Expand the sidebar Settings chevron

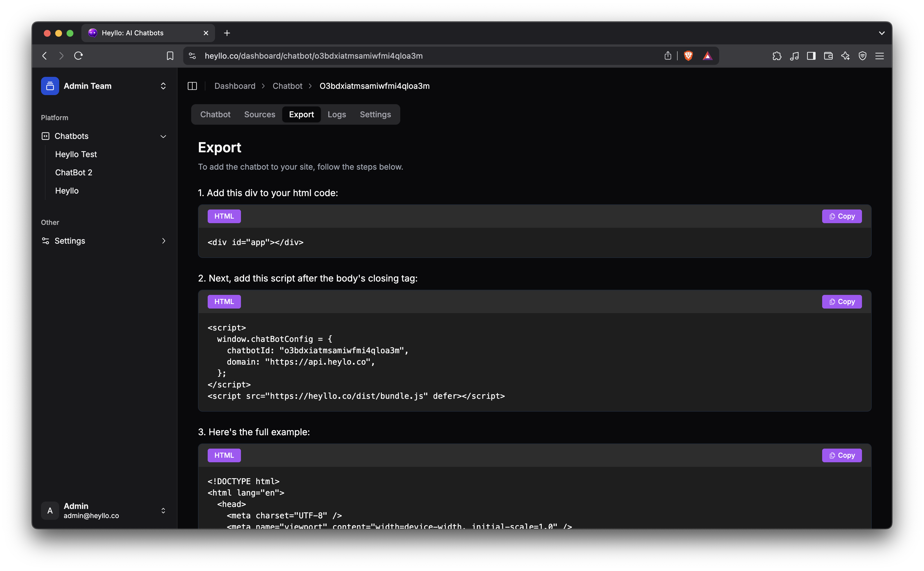click(x=164, y=241)
